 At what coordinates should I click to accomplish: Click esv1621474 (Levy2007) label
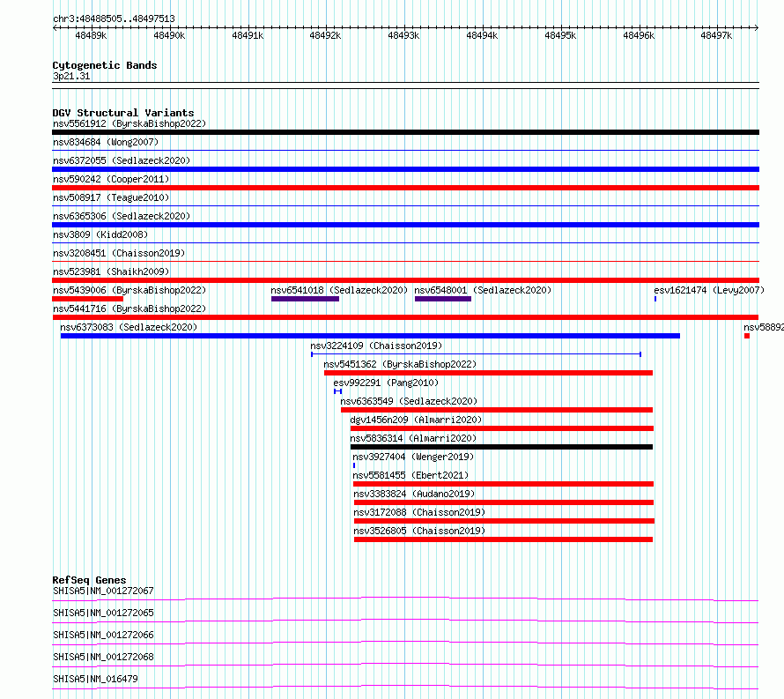pos(709,290)
